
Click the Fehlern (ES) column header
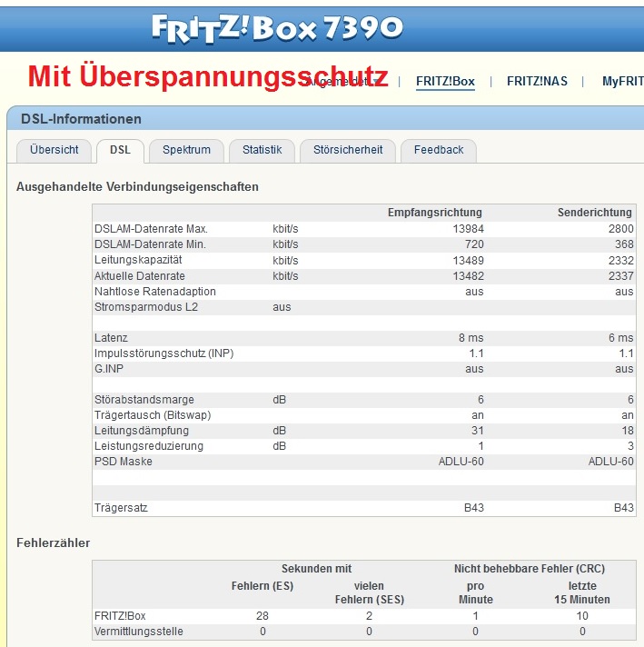263,586
